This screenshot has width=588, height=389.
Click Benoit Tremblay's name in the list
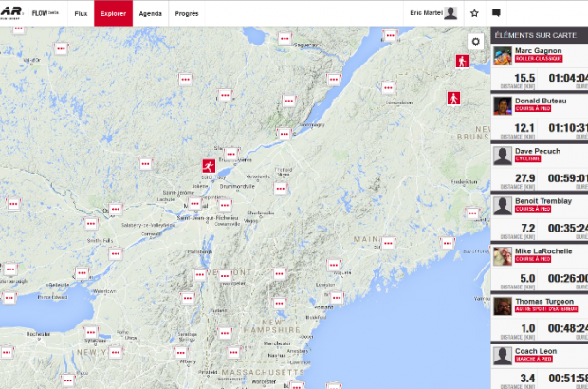541,201
